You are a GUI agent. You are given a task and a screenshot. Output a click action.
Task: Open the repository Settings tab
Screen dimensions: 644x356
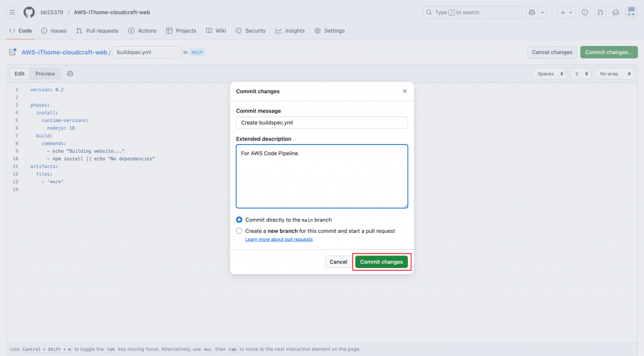point(330,31)
